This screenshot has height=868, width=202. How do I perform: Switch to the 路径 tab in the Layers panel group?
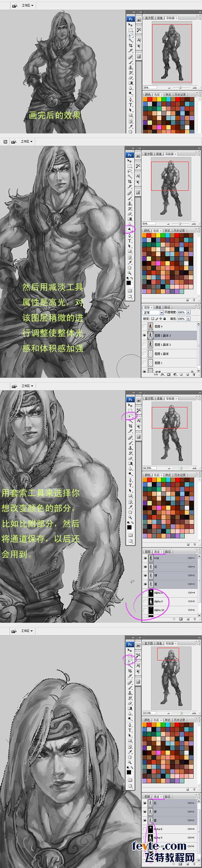pos(167,307)
